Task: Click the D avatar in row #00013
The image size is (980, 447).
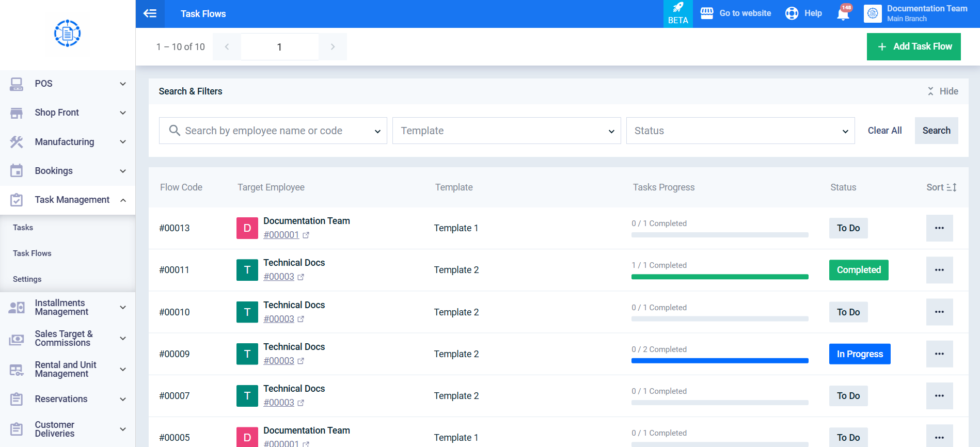Action: click(x=247, y=228)
